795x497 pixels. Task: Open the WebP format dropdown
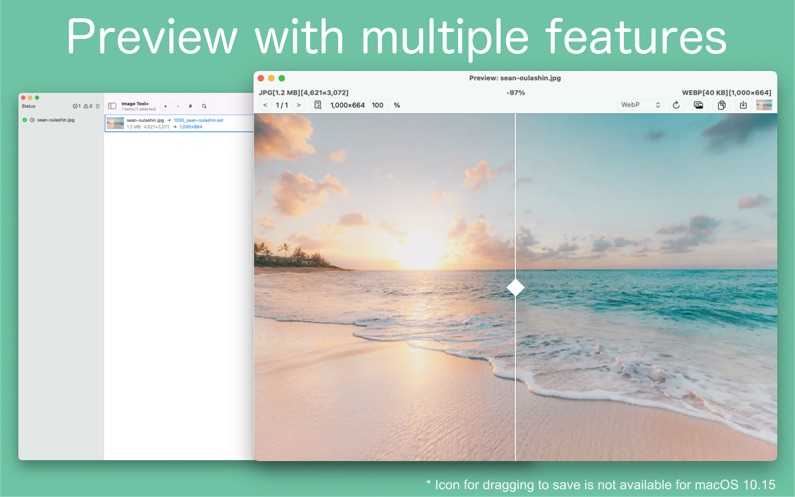pyautogui.click(x=640, y=105)
